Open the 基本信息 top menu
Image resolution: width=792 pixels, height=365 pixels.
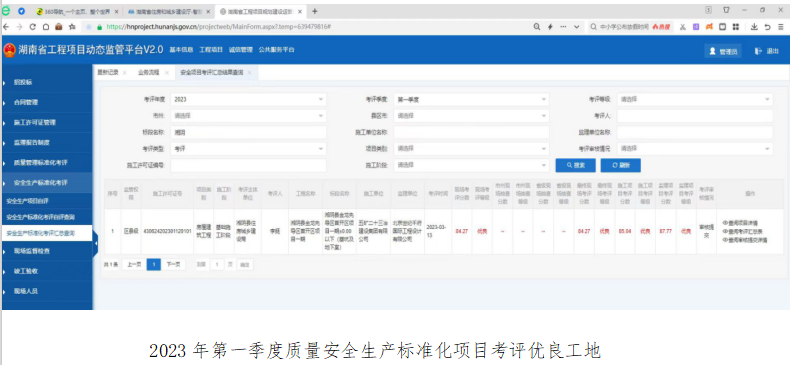tap(181, 49)
